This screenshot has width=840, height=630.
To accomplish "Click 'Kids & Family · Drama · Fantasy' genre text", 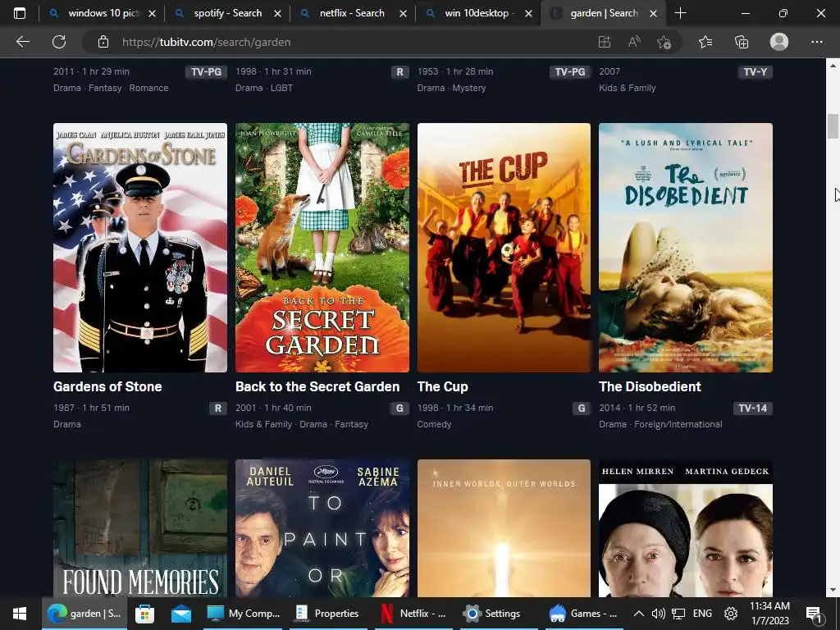I will (302, 424).
